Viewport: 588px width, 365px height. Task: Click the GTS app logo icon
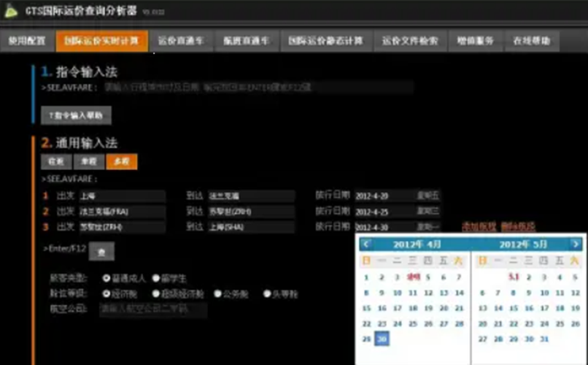(x=11, y=11)
